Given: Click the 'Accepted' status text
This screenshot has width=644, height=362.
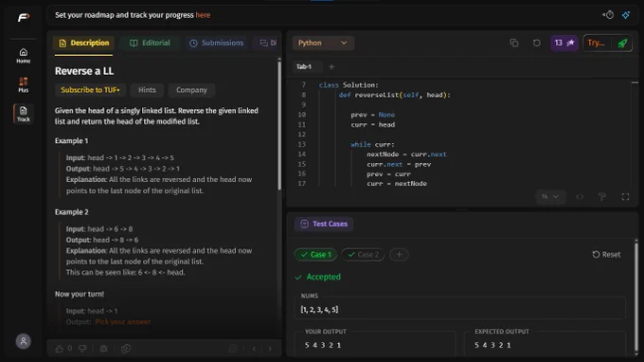Looking at the screenshot, I should (324, 277).
